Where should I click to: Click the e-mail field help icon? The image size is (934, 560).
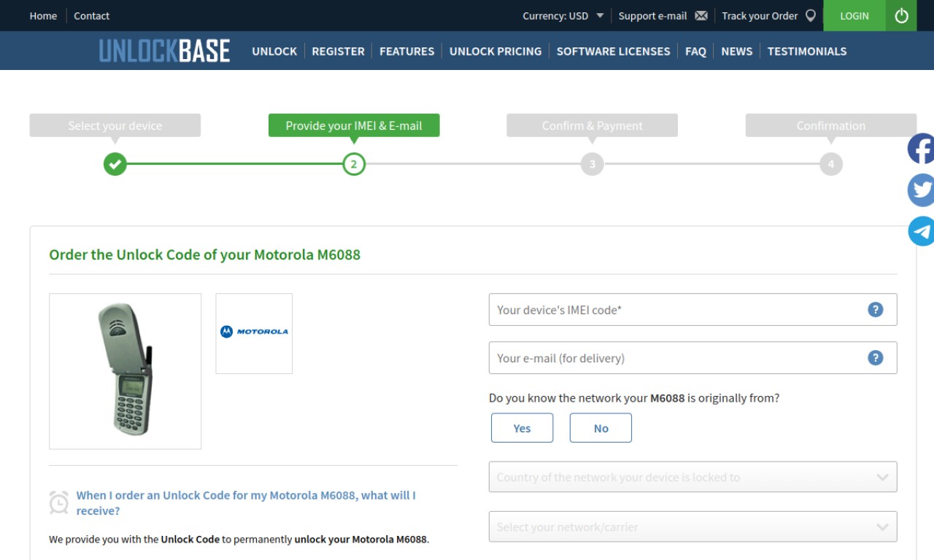(x=876, y=358)
